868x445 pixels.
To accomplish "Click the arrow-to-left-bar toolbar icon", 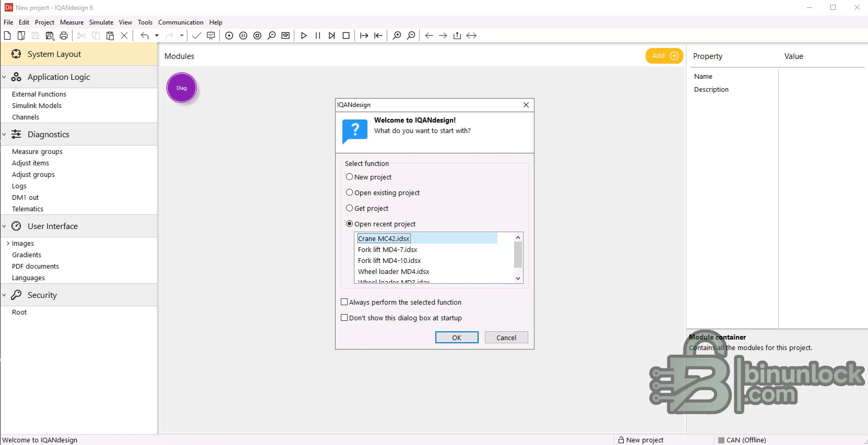I will coord(378,35).
